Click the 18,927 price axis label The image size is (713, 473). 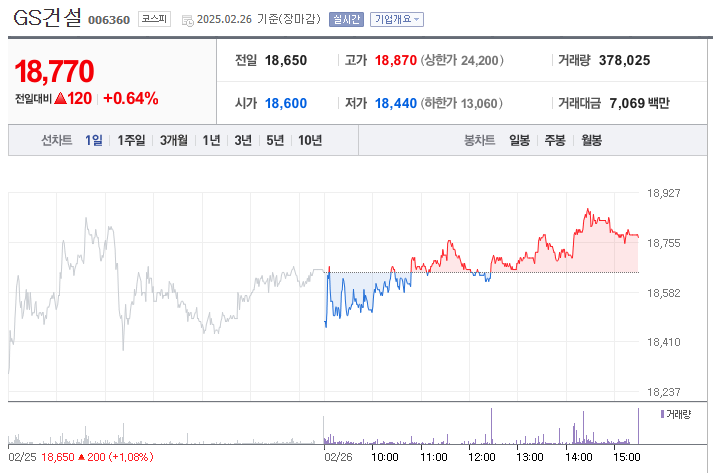663,193
